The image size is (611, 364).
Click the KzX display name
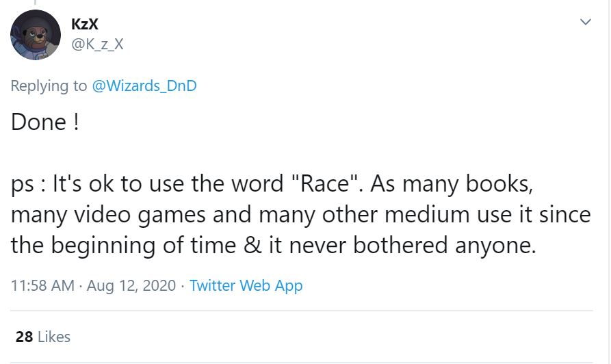tap(85, 25)
